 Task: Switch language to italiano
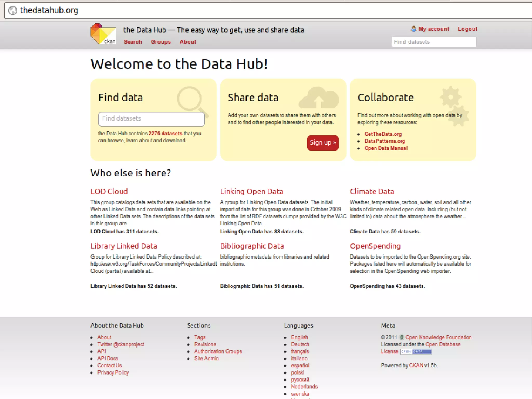point(299,358)
